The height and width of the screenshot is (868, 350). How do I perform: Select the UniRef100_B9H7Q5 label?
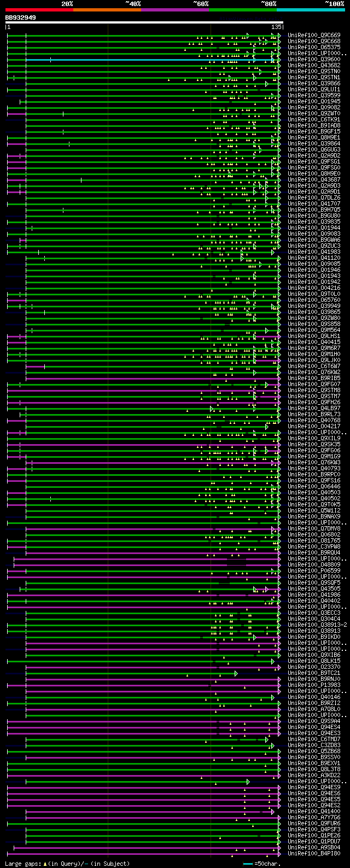pos(314,209)
